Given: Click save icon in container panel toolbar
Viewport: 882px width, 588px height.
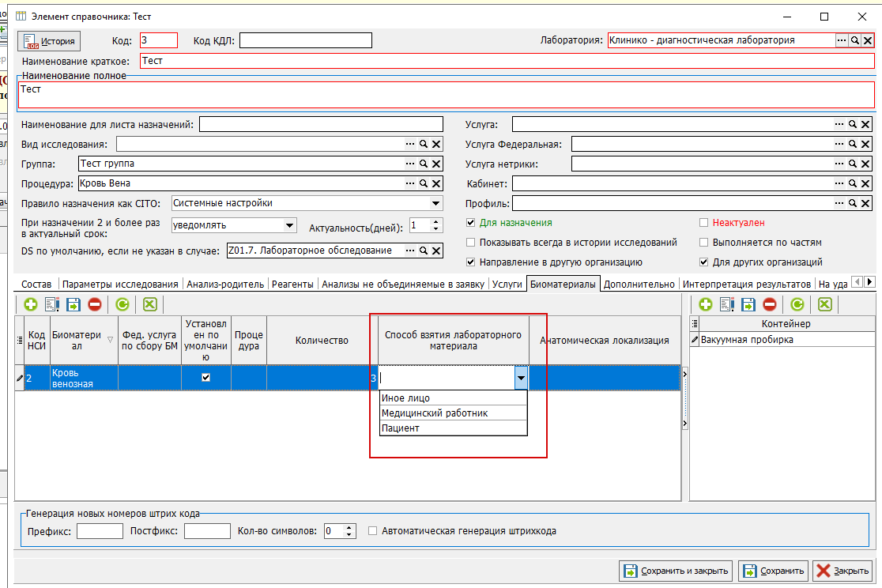Looking at the screenshot, I should point(748,304).
